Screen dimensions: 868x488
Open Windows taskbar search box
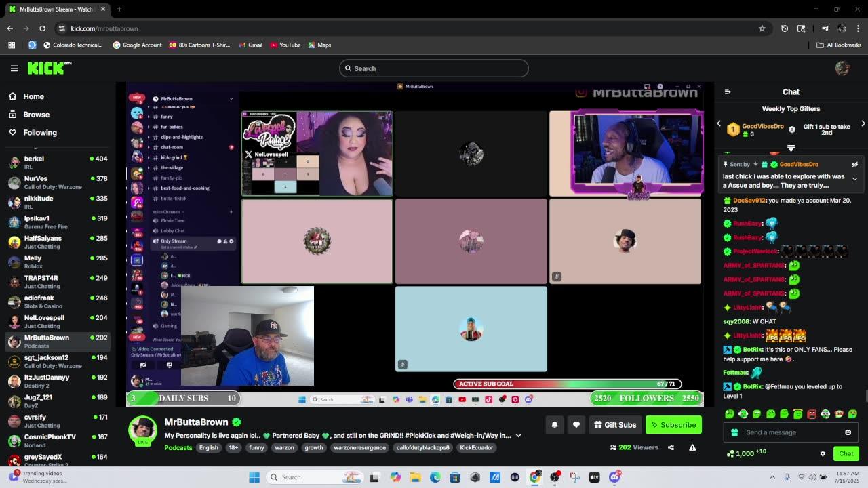coord(315,477)
